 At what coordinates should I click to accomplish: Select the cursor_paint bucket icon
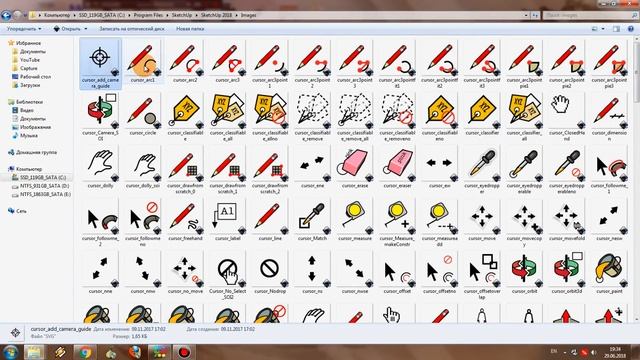point(609,269)
